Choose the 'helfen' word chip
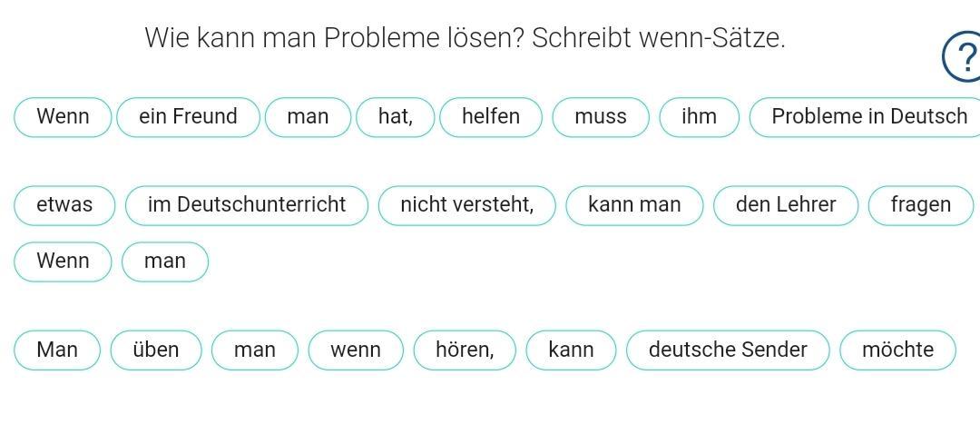Viewport: 980px width, 434px height. point(491,117)
